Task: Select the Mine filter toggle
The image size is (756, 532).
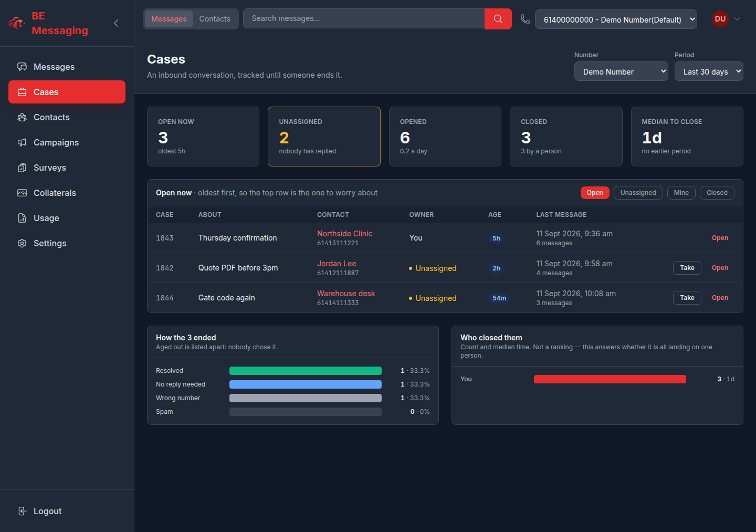Action: click(681, 193)
